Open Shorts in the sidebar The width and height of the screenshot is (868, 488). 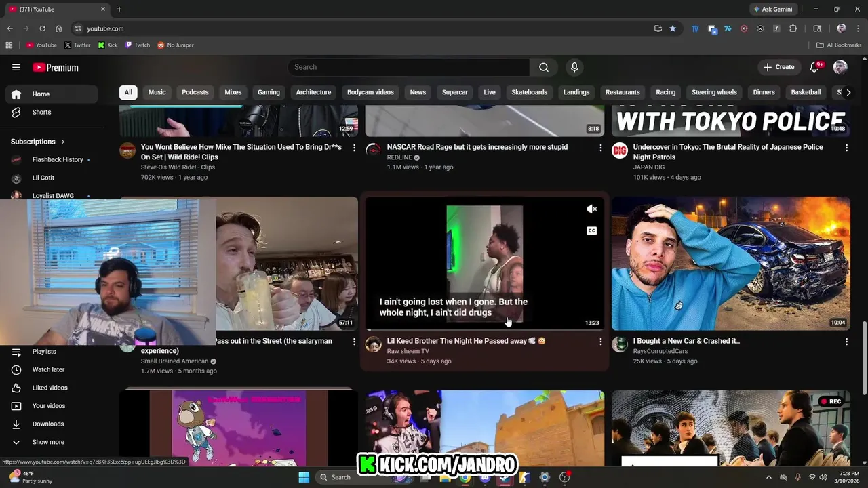click(x=52, y=112)
